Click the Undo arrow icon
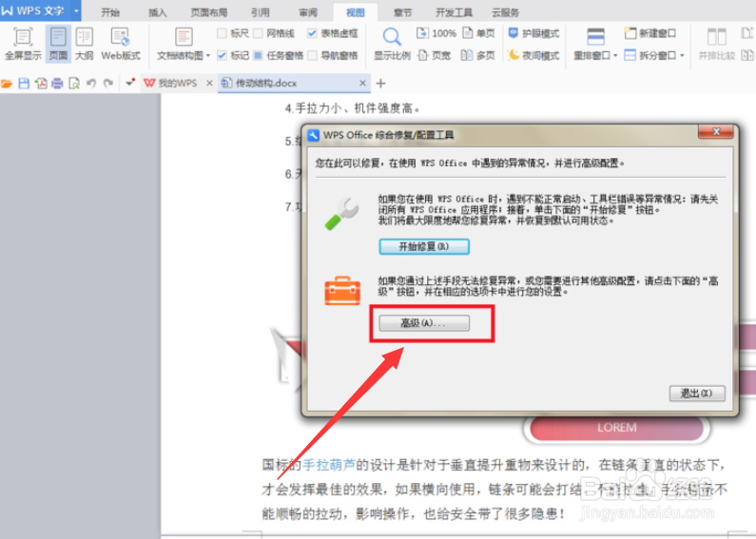This screenshot has width=756, height=539. [x=91, y=84]
